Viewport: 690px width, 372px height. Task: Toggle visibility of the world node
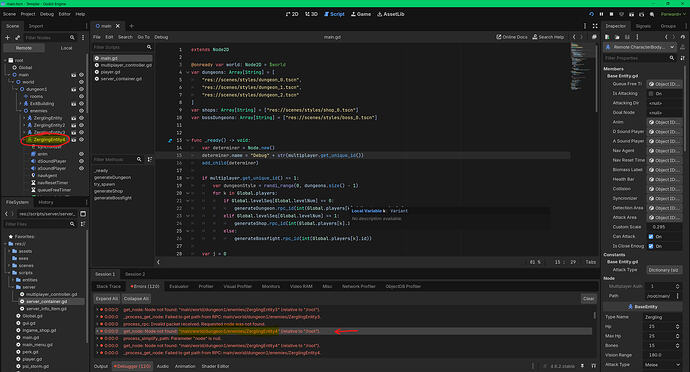81,82
